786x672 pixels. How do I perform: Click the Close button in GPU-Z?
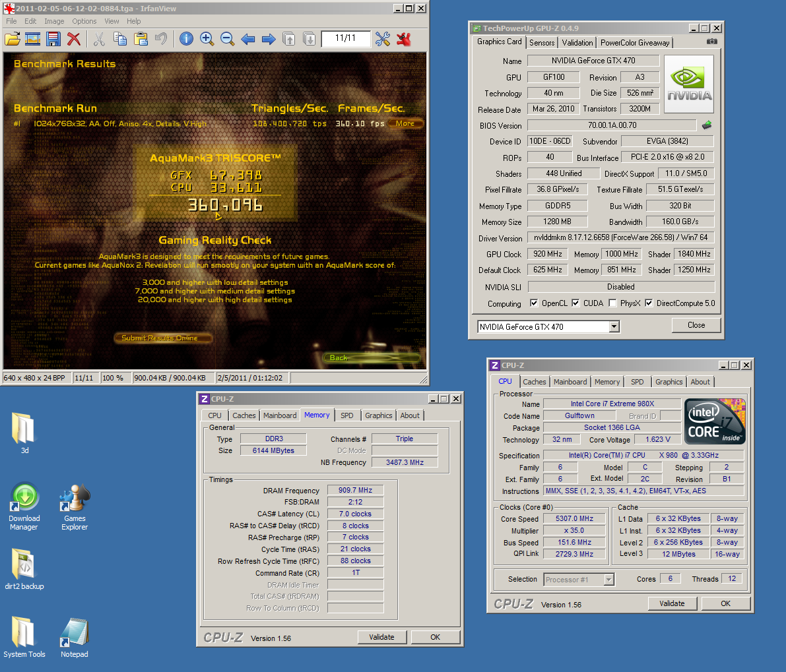(x=696, y=325)
